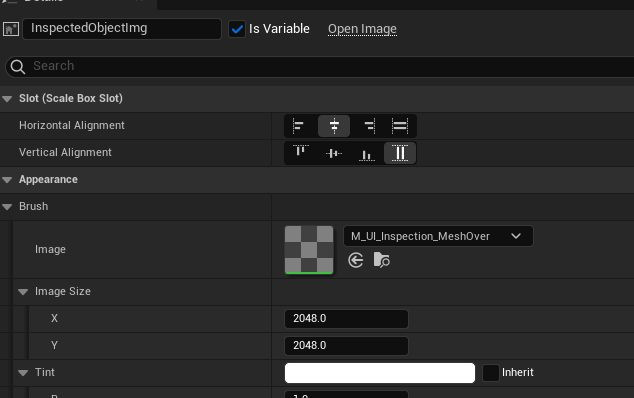This screenshot has width=634, height=398.
Task: Edit the InspectedObjectImg name field
Action: tap(122, 29)
